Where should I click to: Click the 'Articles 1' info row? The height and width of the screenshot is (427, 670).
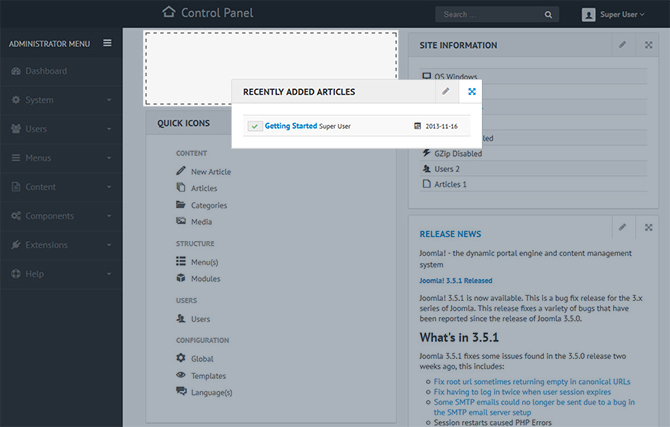pyautogui.click(x=533, y=184)
